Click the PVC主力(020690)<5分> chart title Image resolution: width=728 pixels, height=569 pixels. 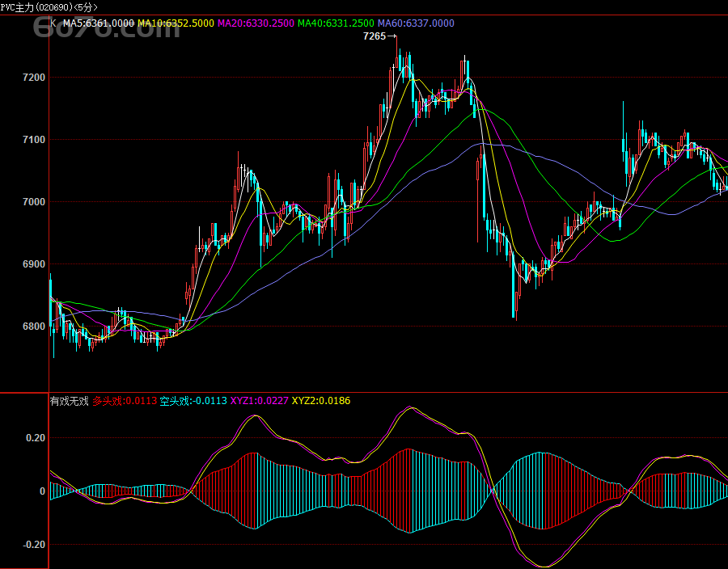click(49, 7)
